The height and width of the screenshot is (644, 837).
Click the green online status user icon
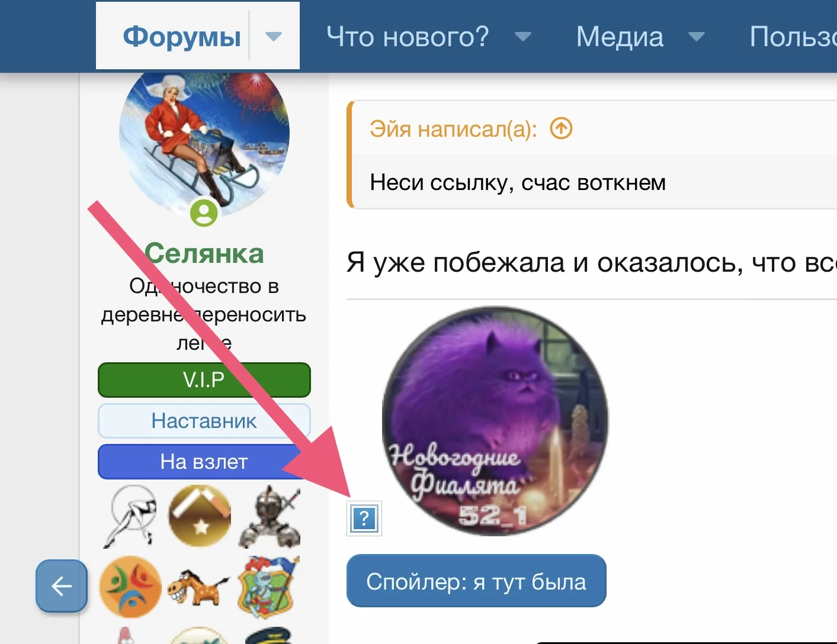click(x=204, y=212)
